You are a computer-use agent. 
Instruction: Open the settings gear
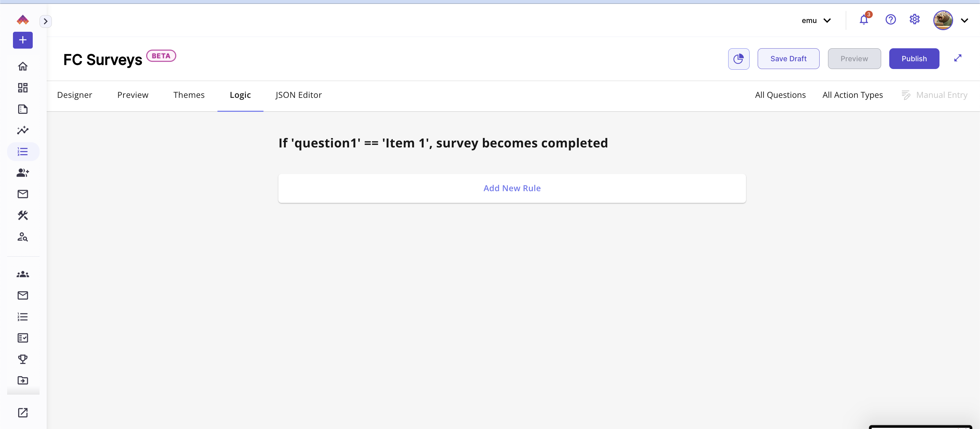coord(915,19)
